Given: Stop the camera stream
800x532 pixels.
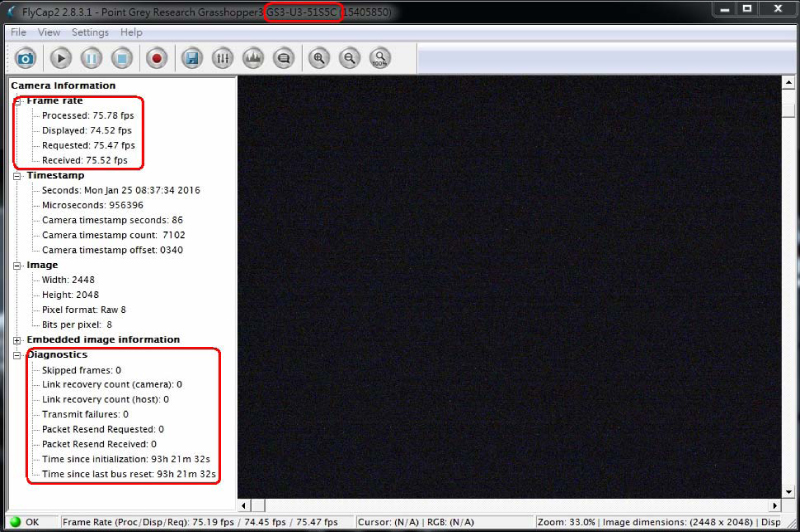Looking at the screenshot, I should tap(121, 58).
